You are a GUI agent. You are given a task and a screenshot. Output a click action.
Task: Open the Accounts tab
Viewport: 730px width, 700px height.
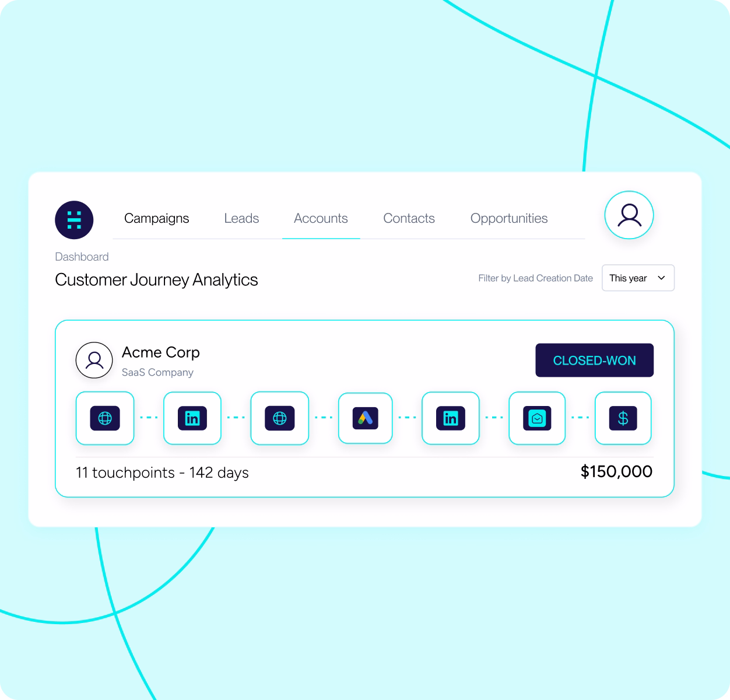coord(321,219)
